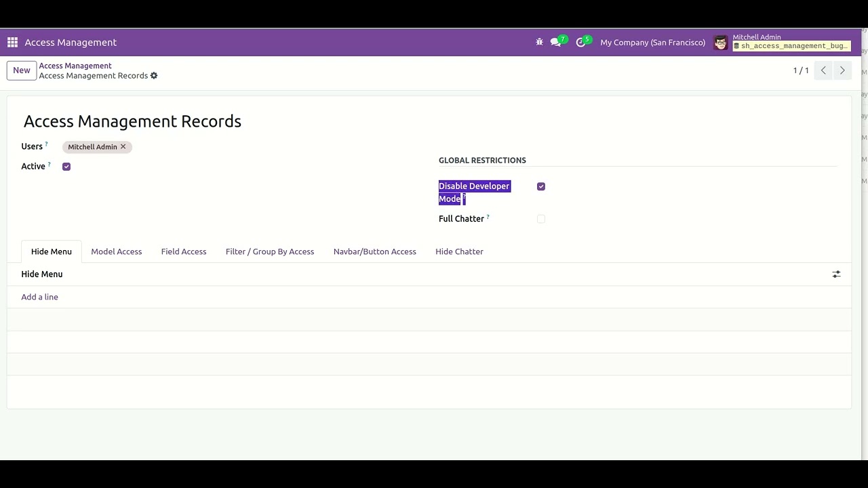Switch to the Field Access tab
This screenshot has height=488, width=868.
184,251
